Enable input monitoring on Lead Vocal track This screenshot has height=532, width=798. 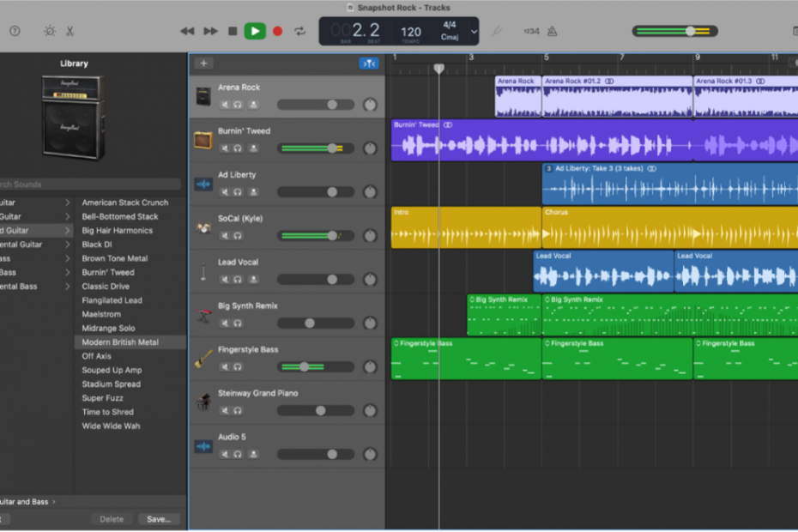pyautogui.click(x=252, y=280)
